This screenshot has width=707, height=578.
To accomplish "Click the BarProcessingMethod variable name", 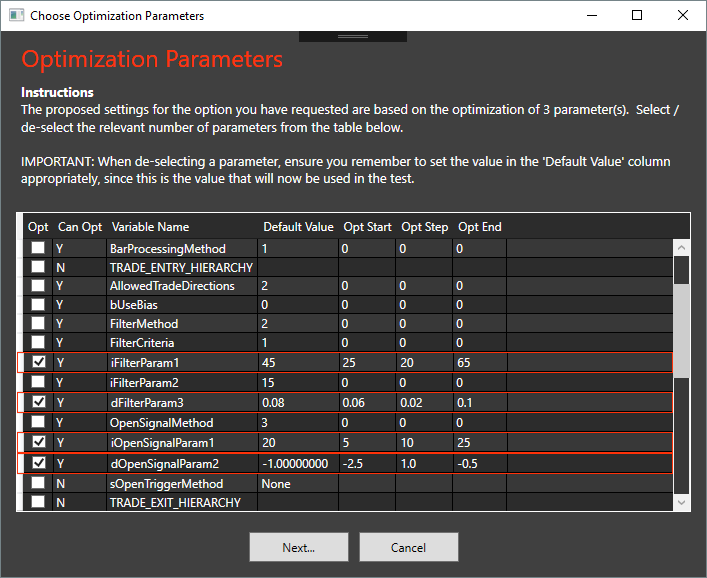I will [x=168, y=249].
